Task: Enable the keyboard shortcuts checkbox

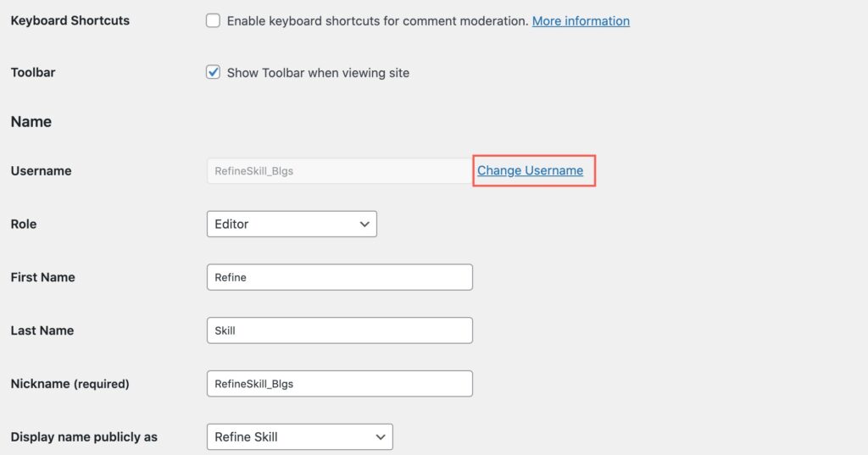Action: point(213,20)
